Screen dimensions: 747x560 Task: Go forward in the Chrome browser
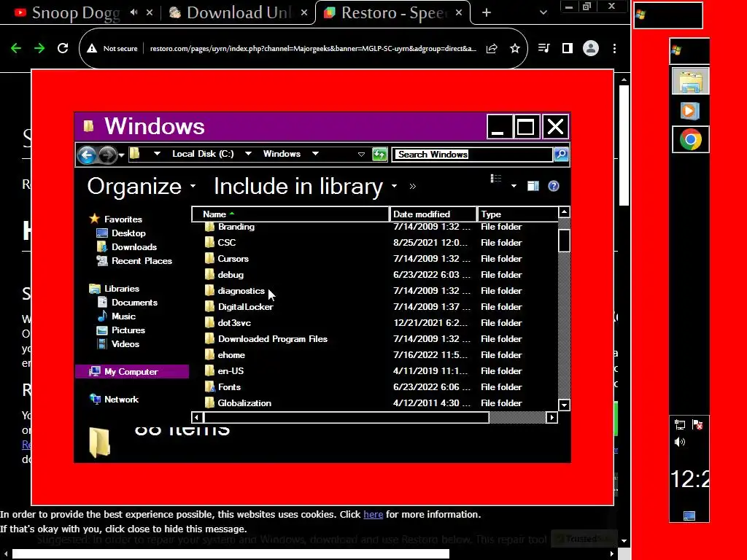tap(39, 48)
